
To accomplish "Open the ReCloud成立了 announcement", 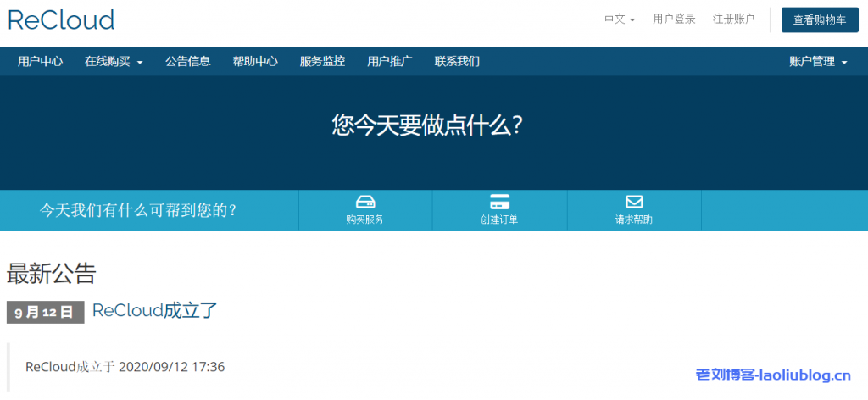I will coord(155,310).
